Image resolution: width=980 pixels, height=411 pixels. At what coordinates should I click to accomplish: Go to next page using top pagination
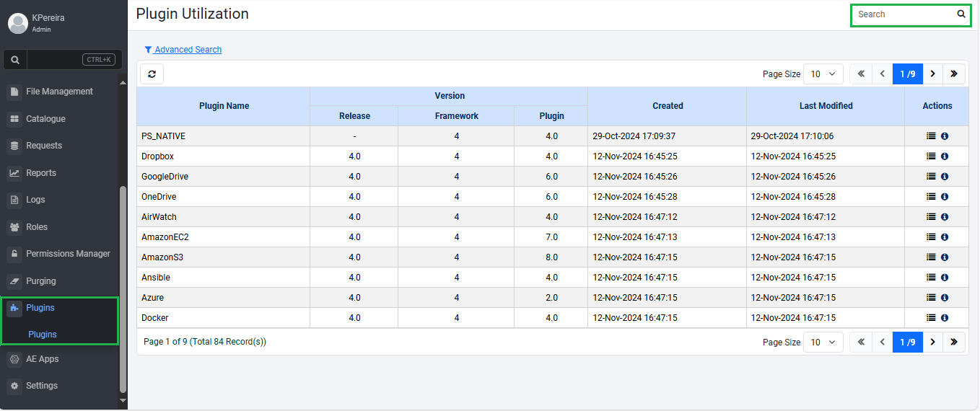[932, 74]
